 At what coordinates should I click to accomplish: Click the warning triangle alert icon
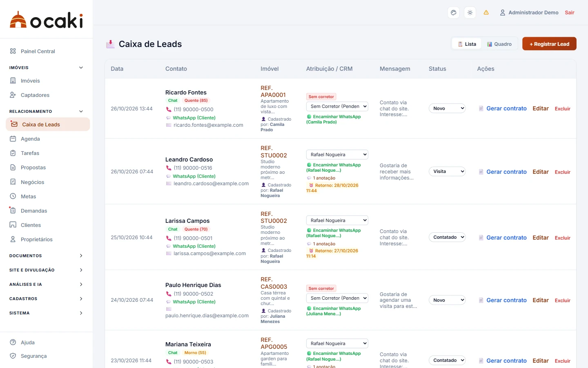point(486,13)
